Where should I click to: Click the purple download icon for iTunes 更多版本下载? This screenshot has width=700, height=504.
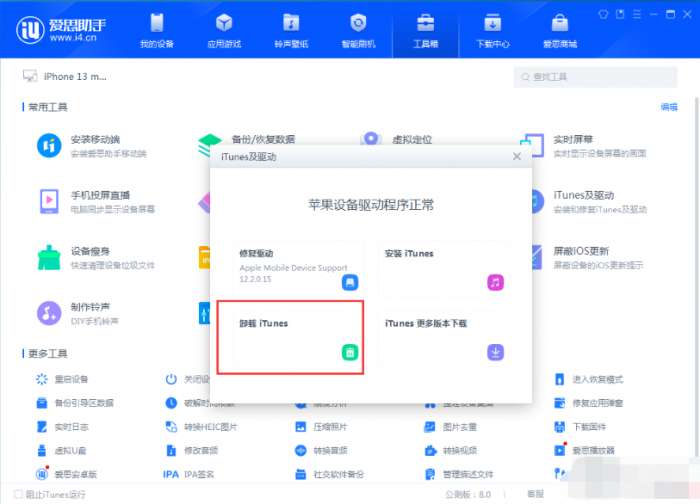pyautogui.click(x=495, y=352)
